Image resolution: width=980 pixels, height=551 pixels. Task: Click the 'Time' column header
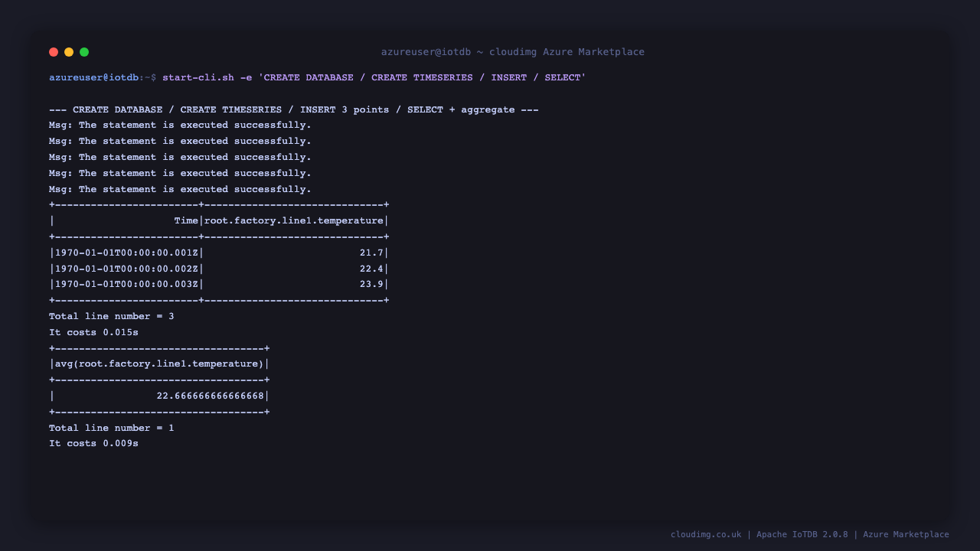[186, 220]
